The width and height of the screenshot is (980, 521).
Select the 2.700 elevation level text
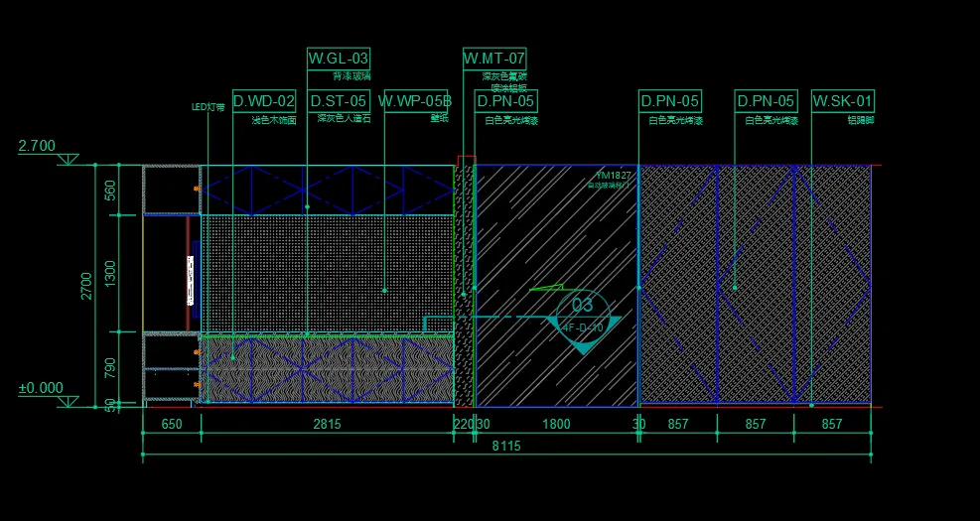click(38, 147)
